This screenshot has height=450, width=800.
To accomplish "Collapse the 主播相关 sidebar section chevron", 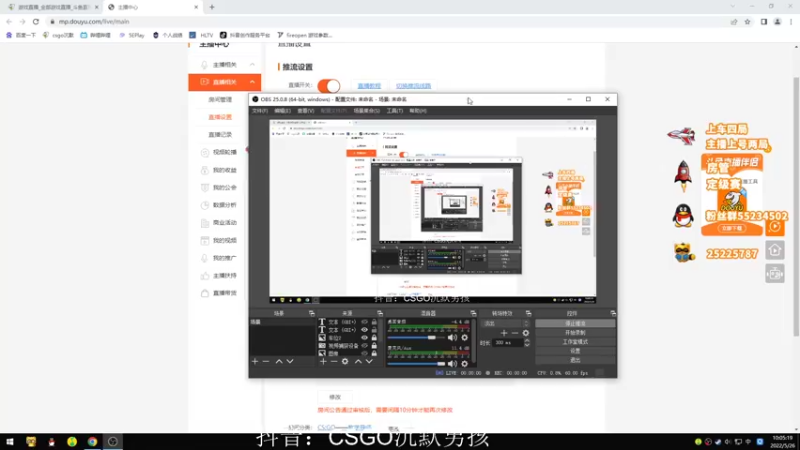I will point(252,65).
